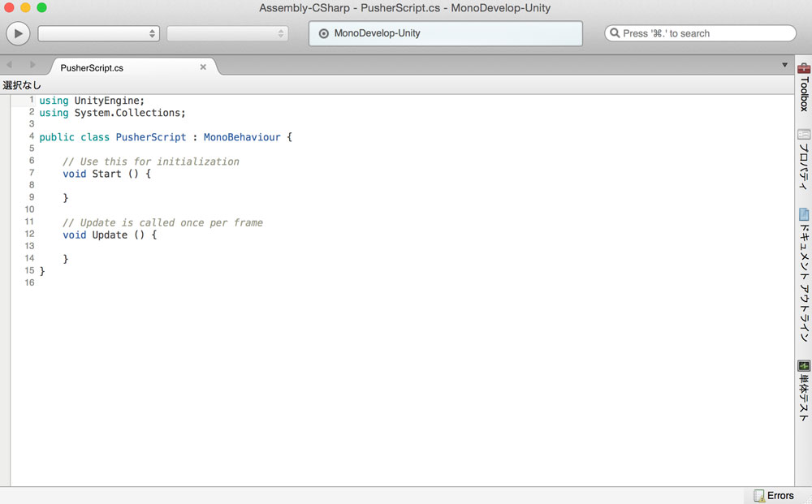Zoom window with the green button
Viewport: 812px width, 504px height.
click(42, 8)
